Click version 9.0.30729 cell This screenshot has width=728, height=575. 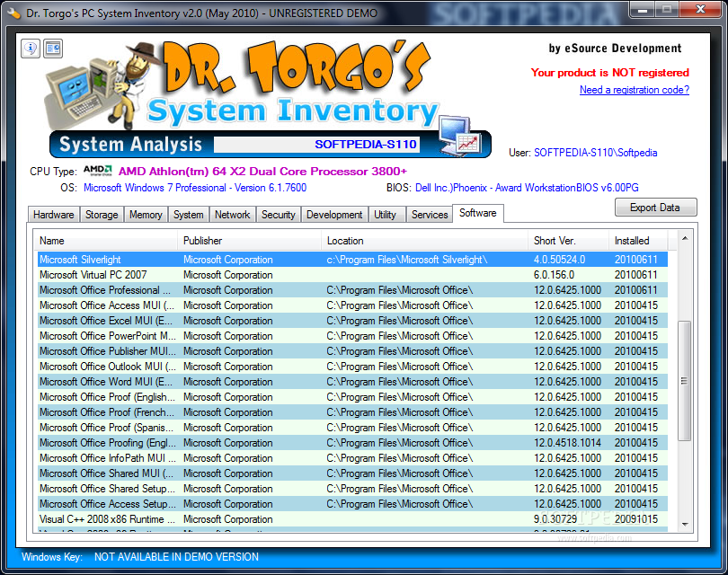tap(555, 520)
